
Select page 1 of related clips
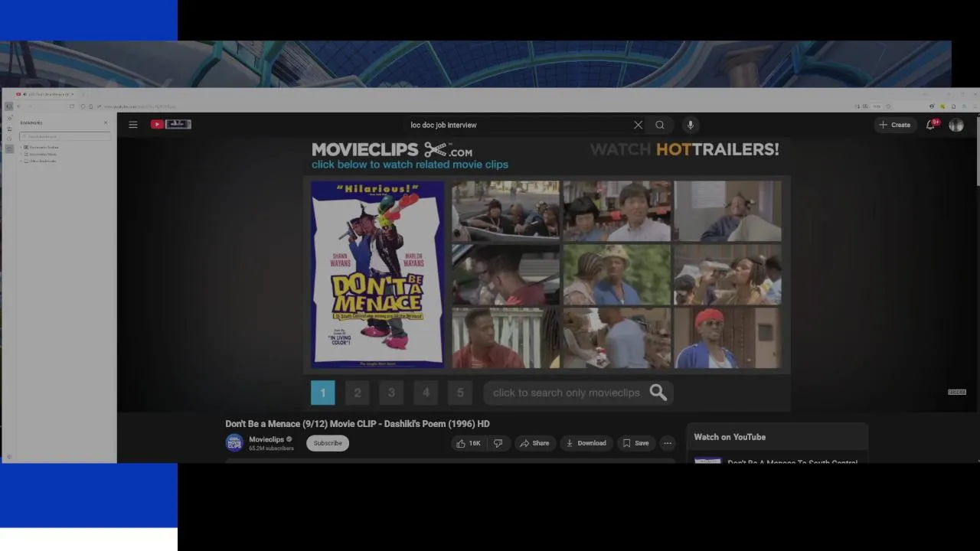[322, 393]
